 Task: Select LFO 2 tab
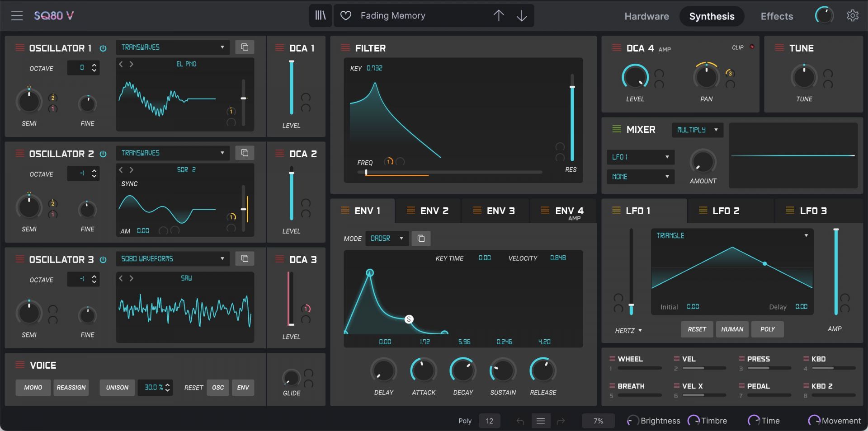[731, 211]
